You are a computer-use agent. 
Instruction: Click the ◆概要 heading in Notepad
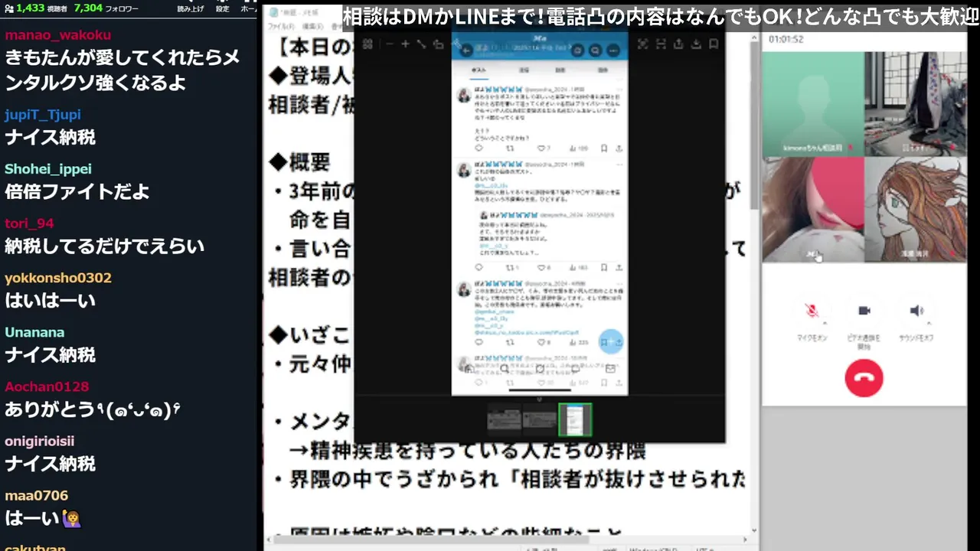(x=299, y=161)
